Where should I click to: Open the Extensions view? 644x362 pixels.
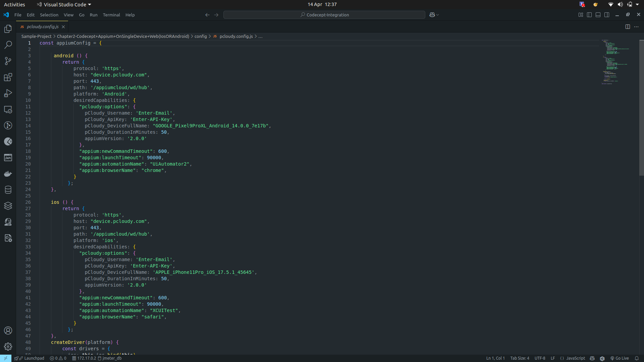pos(8,77)
